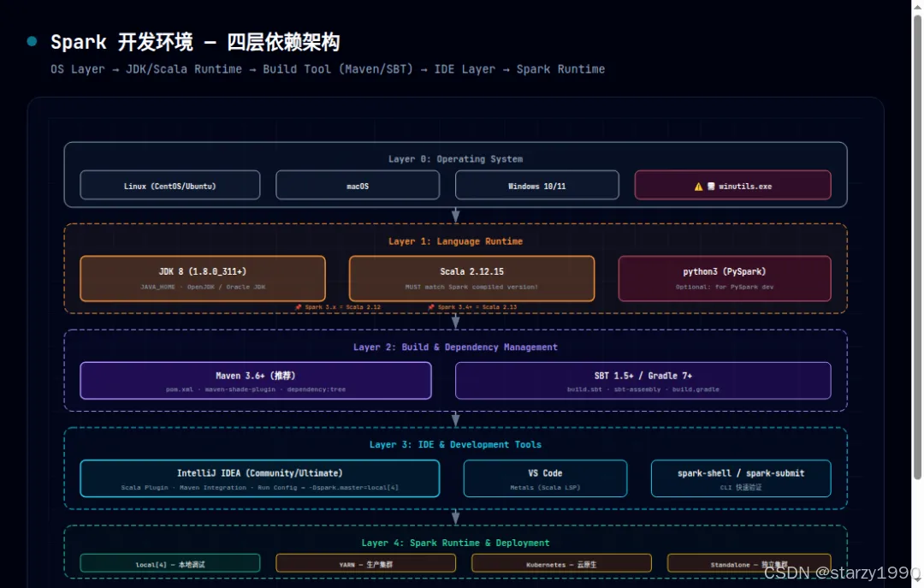Click the python3 (PySpark) heading
924x588 pixels.
tap(725, 271)
